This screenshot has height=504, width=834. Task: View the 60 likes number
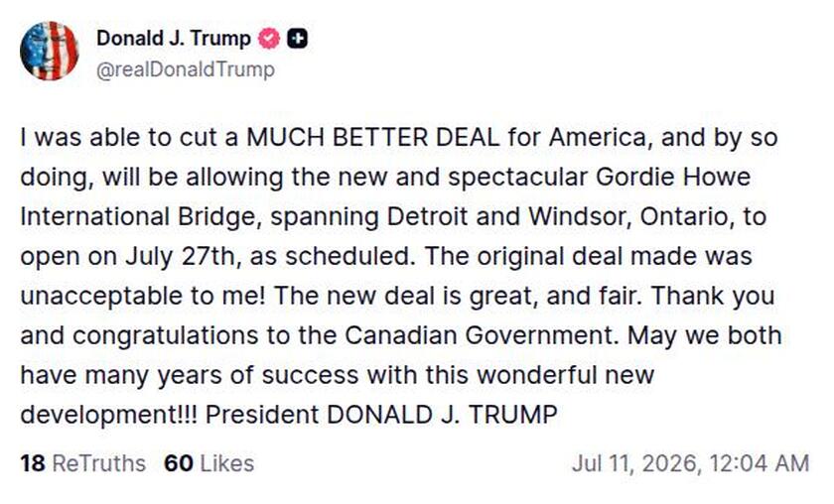pyautogui.click(x=178, y=463)
